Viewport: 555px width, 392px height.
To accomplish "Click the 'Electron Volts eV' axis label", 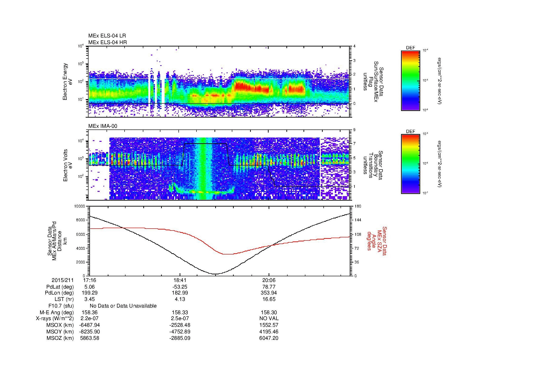I will [x=67, y=165].
